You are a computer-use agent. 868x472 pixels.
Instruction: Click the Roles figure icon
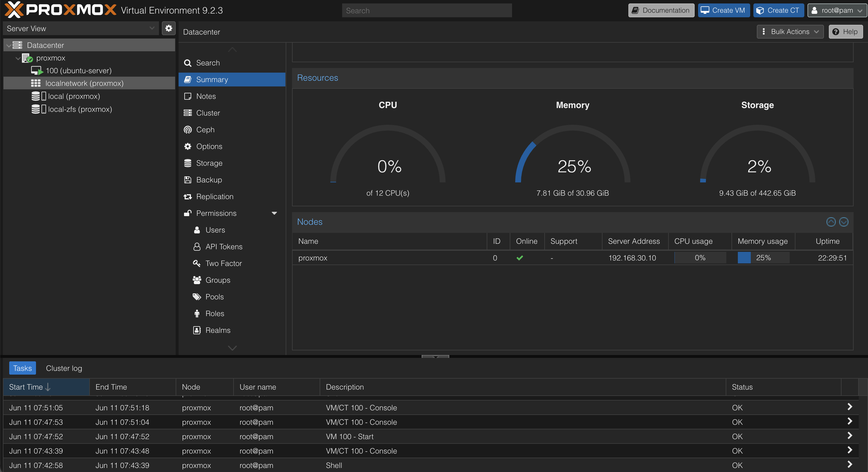197,314
